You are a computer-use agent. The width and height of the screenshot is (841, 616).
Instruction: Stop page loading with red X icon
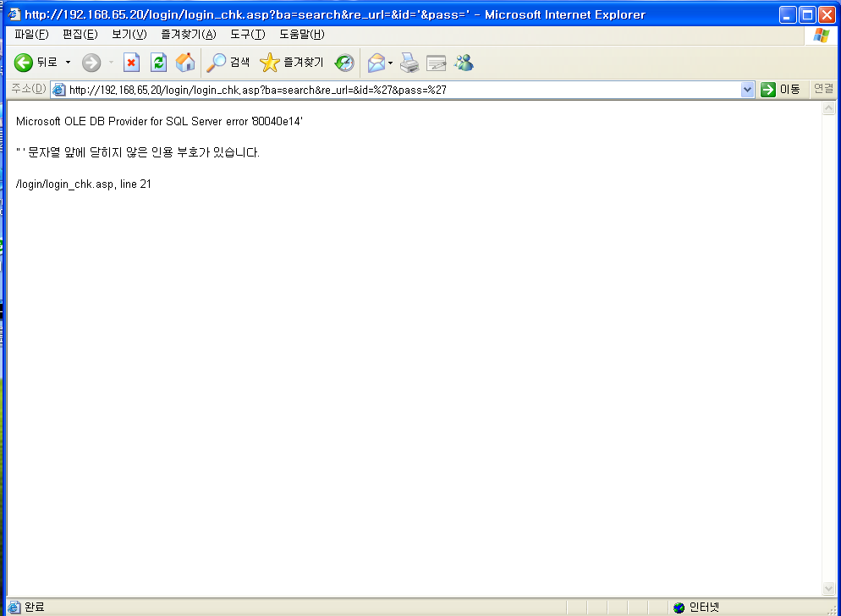coord(131,63)
